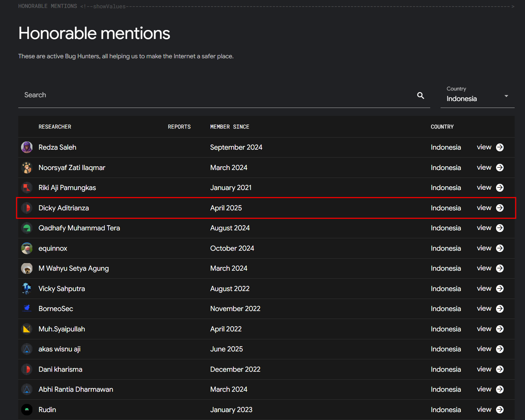This screenshot has height=420, width=525.
Task: Open view link for Riki Aji Pamungkas
Action: pyautogui.click(x=484, y=188)
